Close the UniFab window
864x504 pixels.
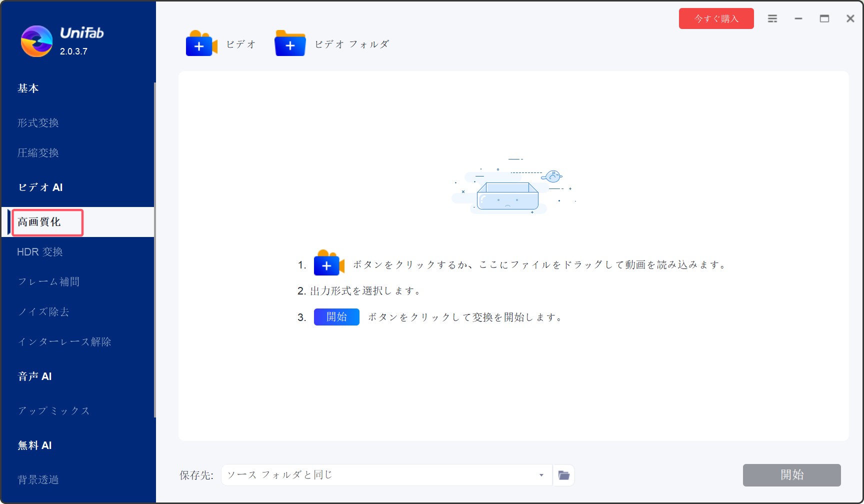[x=850, y=18]
